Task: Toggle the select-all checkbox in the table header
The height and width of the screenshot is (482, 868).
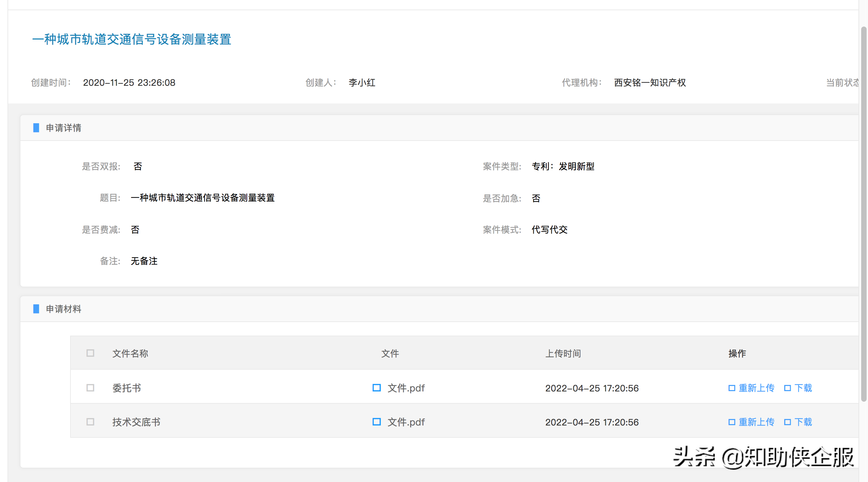Action: click(x=90, y=353)
